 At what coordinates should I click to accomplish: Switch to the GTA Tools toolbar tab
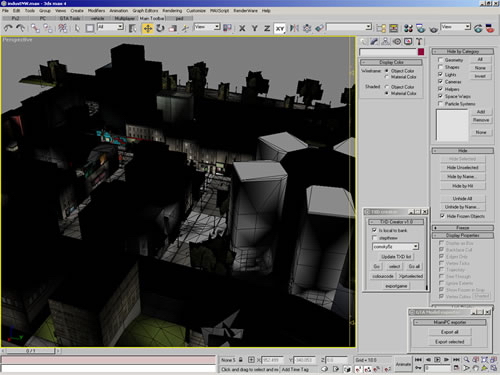[70, 18]
